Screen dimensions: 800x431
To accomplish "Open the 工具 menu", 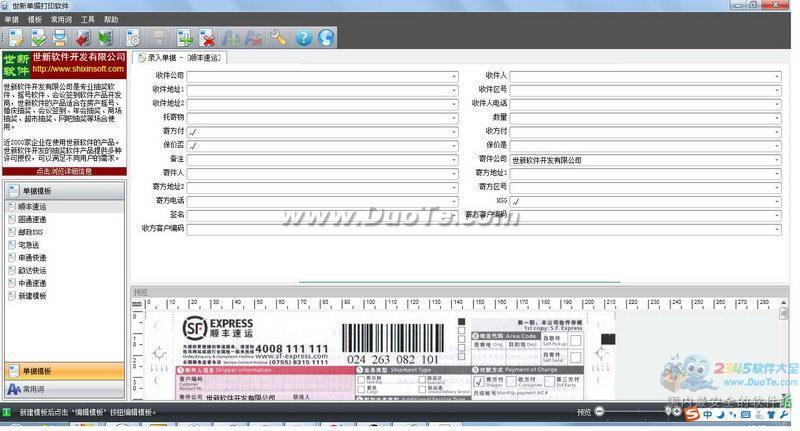I will click(x=88, y=19).
